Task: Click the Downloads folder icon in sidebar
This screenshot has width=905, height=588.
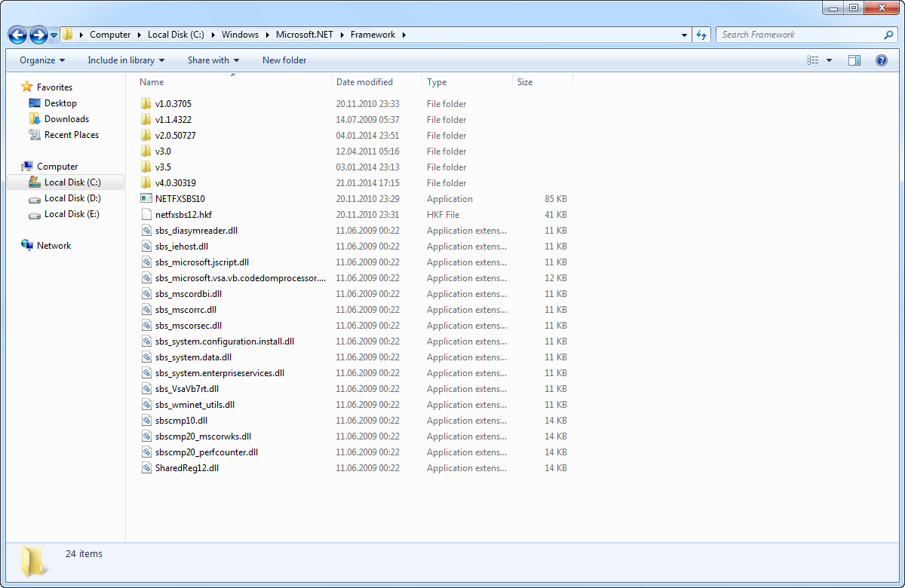Action: click(35, 118)
